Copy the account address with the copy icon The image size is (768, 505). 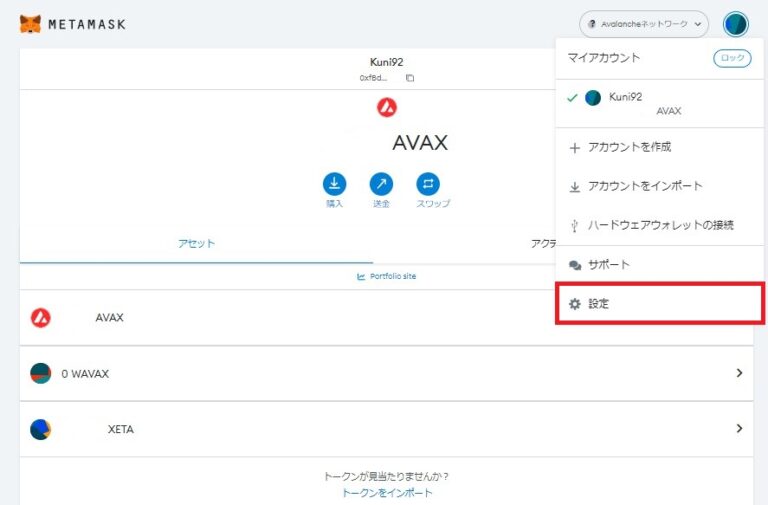tap(410, 77)
